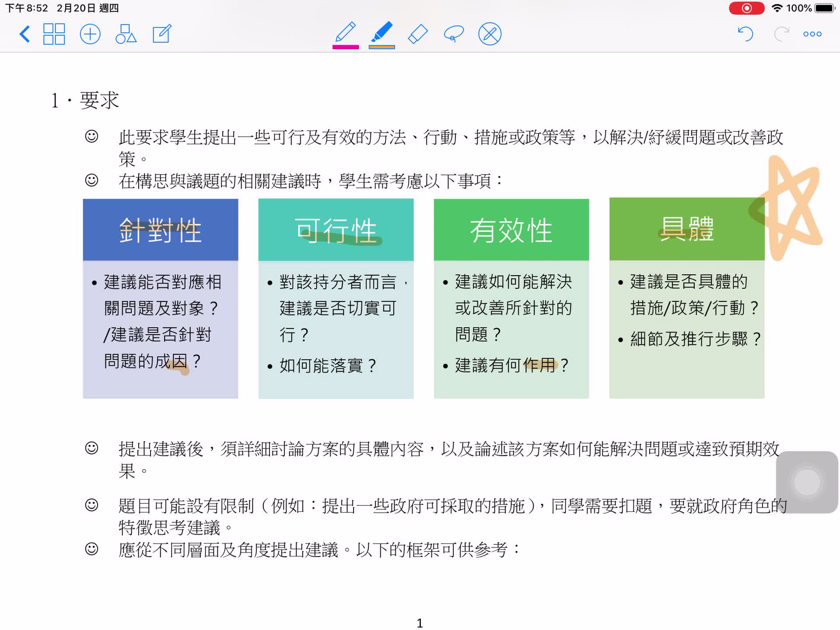Go back using the left chevron button
The image size is (840, 630).
[x=25, y=34]
